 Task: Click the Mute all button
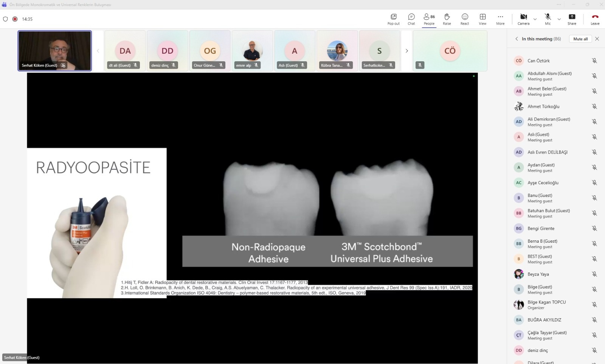tap(580, 39)
